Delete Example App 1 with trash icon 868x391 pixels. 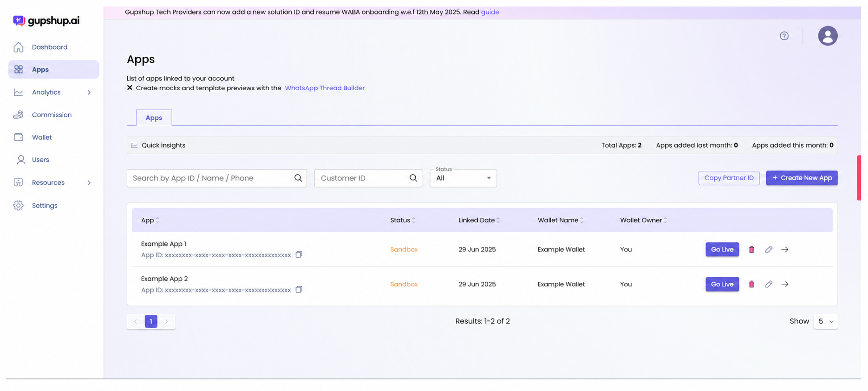[751, 249]
